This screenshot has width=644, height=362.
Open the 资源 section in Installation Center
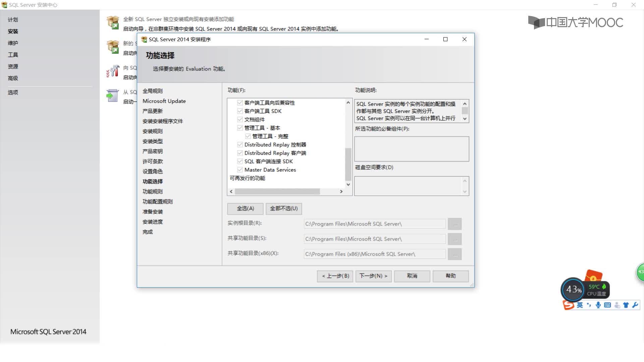13,66
